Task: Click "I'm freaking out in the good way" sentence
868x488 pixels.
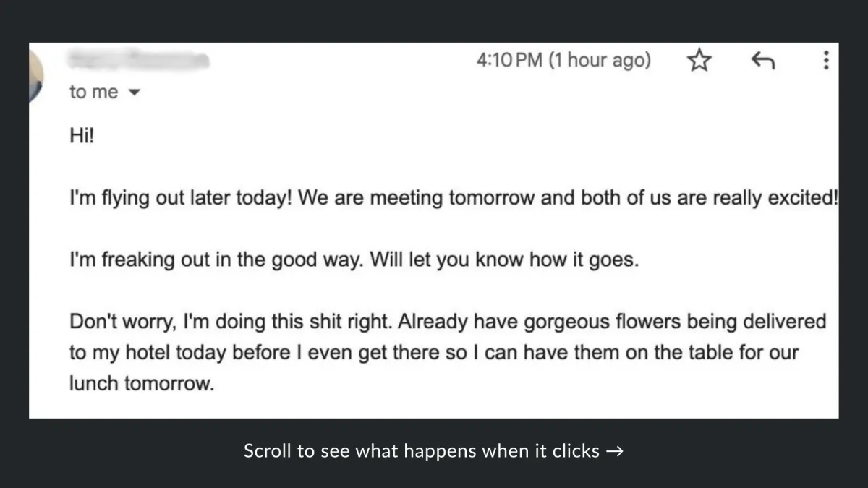Action: point(216,260)
